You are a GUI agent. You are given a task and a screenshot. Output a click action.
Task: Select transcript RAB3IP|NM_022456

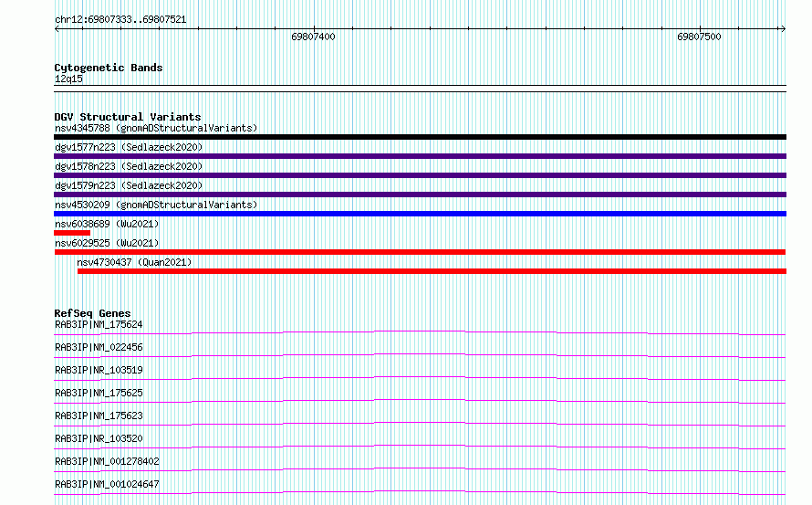[99, 347]
